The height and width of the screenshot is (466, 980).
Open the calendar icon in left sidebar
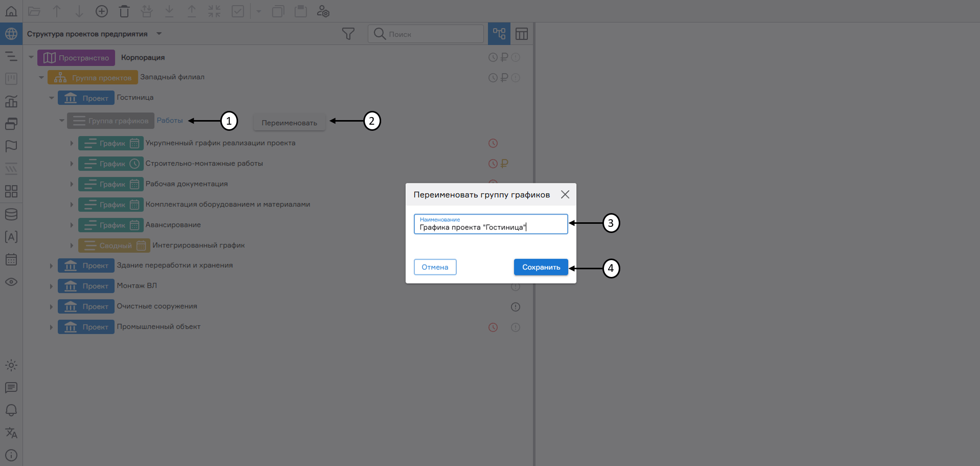coord(11,260)
